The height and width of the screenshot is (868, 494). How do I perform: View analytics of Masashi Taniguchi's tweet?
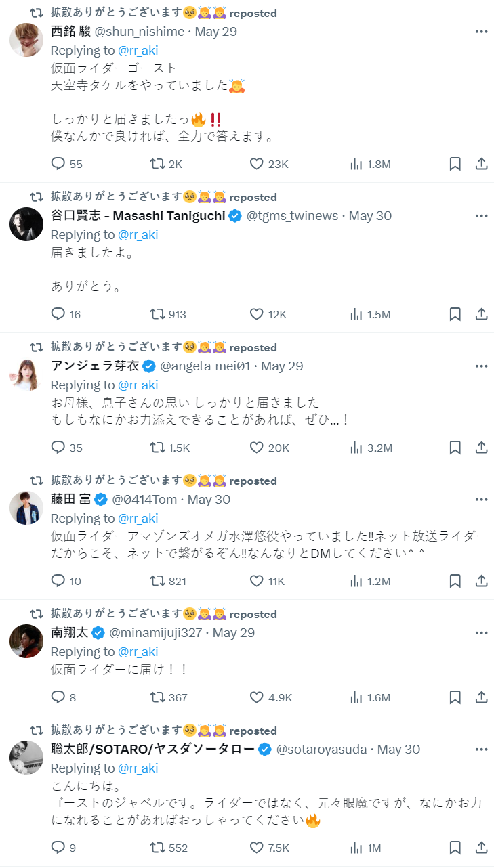pyautogui.click(x=356, y=314)
